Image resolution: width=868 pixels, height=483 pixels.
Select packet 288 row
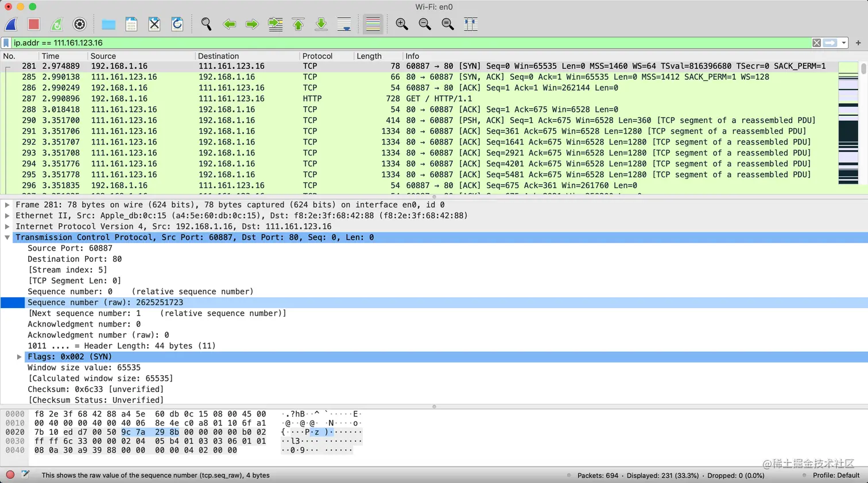pyautogui.click(x=419, y=110)
